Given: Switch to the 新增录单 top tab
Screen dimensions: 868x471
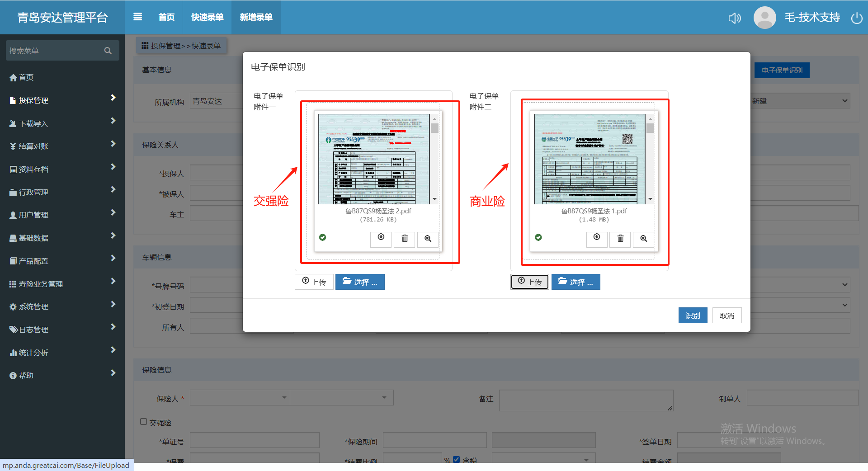Looking at the screenshot, I should 256,17.
